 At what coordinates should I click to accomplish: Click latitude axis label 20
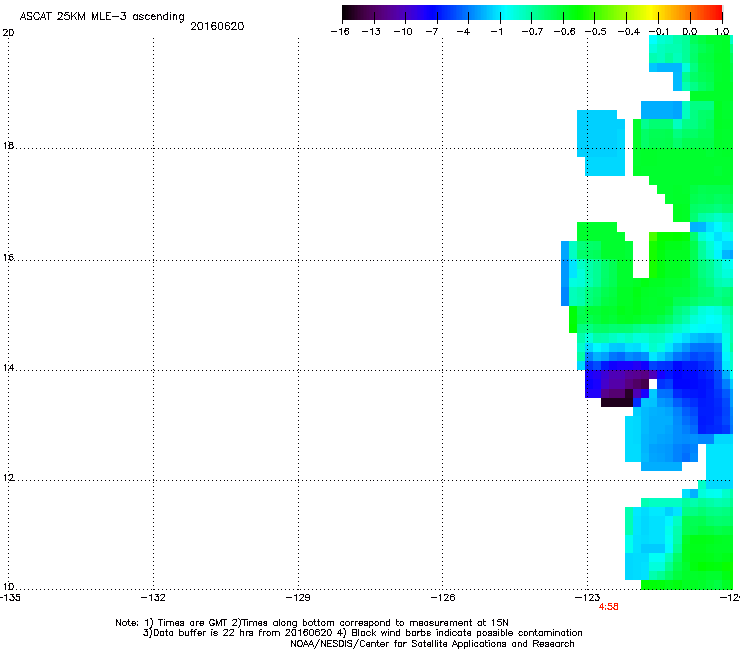click(8, 33)
